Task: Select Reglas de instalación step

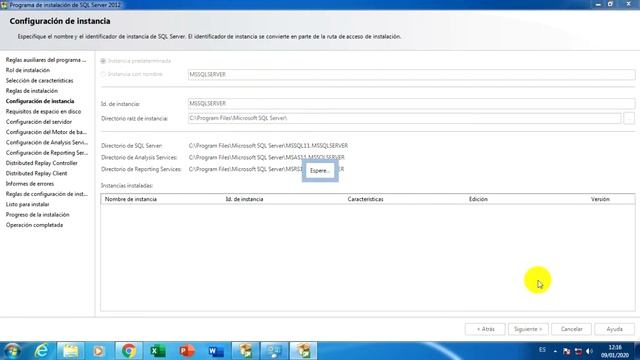Action: [32, 91]
